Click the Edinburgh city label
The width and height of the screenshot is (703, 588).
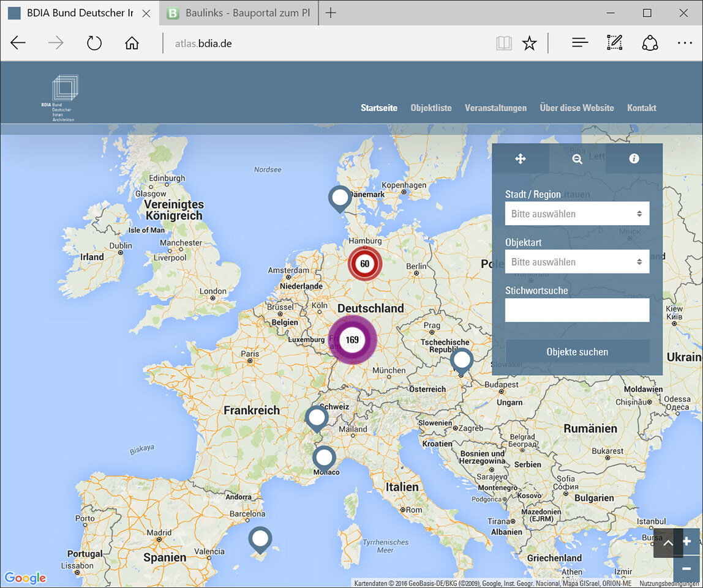tap(167, 178)
